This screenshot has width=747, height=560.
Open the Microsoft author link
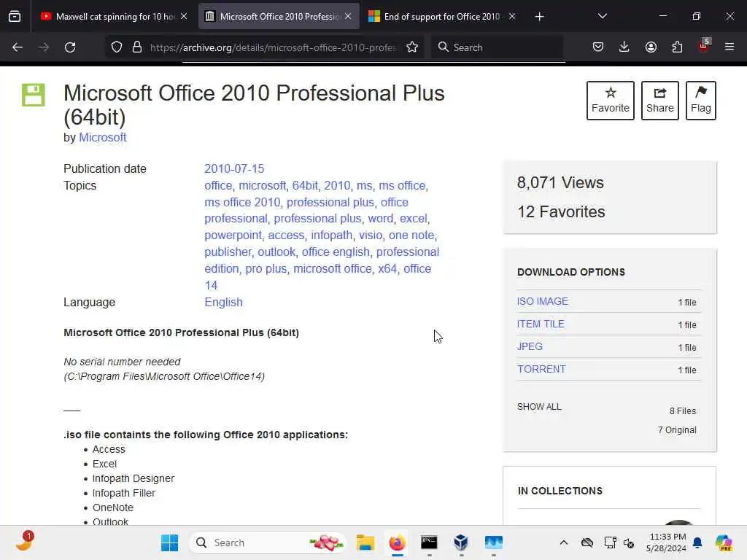pos(102,138)
